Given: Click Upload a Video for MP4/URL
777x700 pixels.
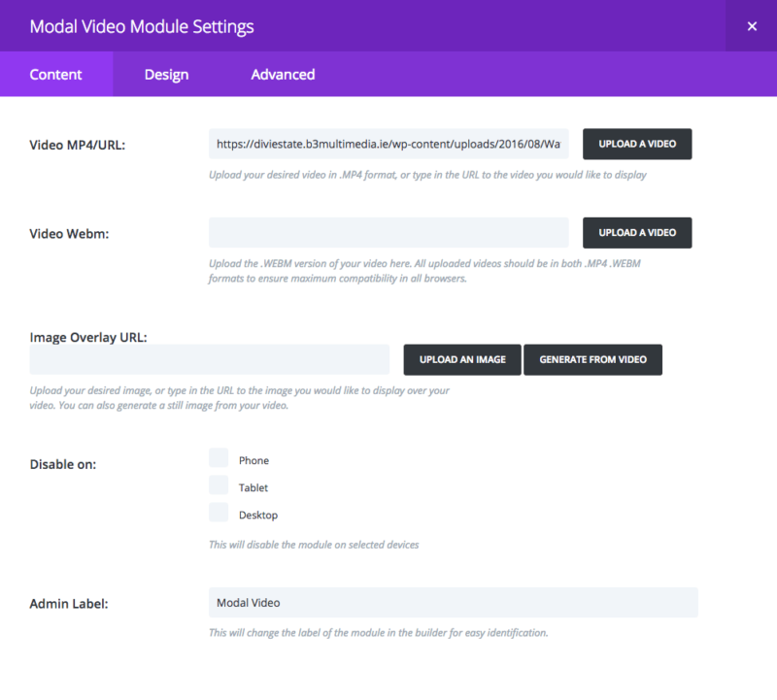Looking at the screenshot, I should pos(637,144).
